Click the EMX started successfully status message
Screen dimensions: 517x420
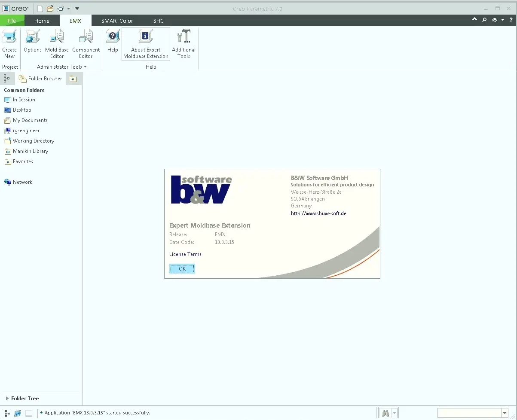[98, 413]
